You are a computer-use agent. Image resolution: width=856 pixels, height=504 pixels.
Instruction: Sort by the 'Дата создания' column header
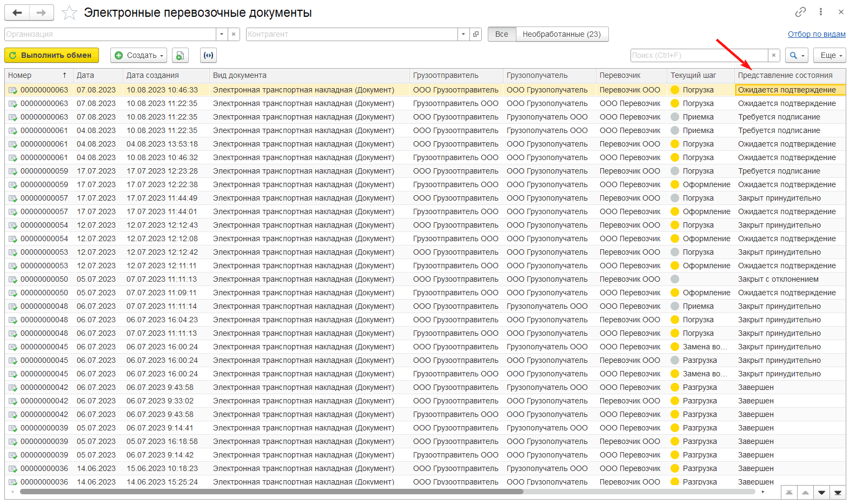coord(166,75)
